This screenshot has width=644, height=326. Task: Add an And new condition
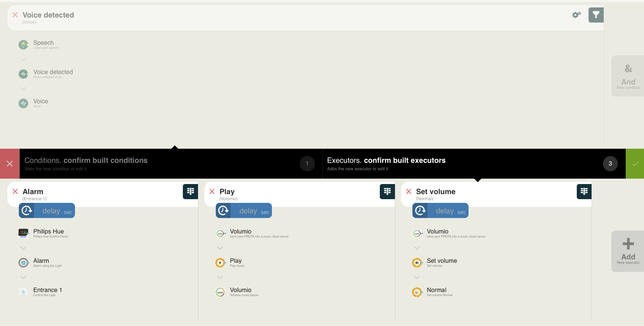[x=628, y=76]
